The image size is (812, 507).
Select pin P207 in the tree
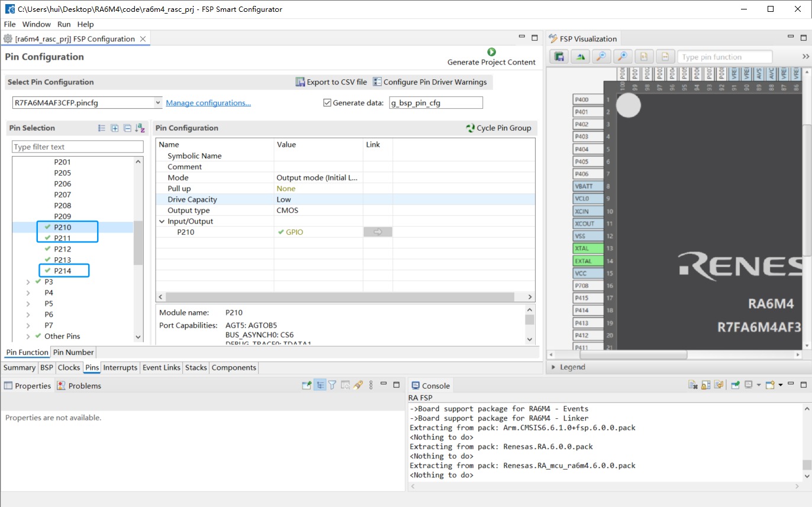pyautogui.click(x=63, y=195)
